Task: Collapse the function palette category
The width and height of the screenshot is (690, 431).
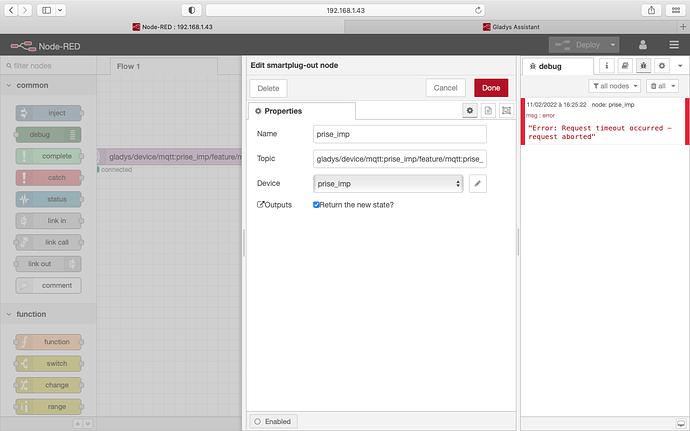Action: (48, 314)
